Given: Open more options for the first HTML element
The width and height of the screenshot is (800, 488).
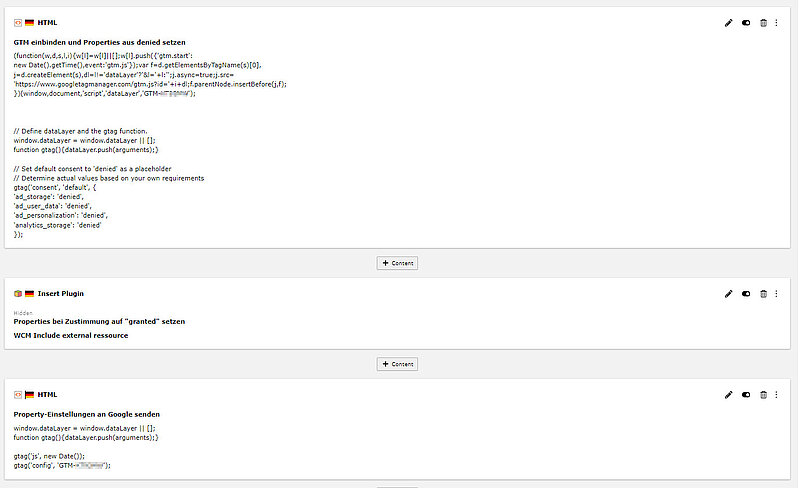Looking at the screenshot, I should [x=780, y=22].
